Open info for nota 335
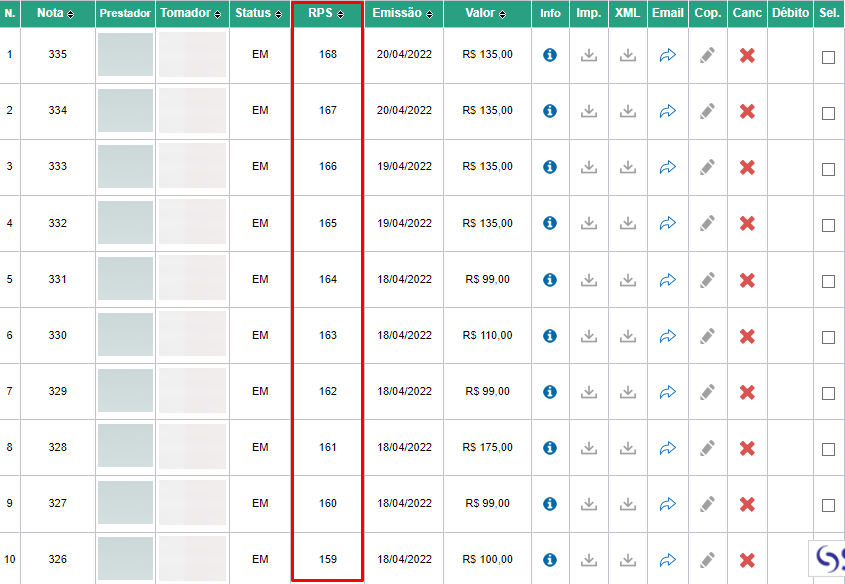The height and width of the screenshot is (584, 845). pyautogui.click(x=550, y=55)
